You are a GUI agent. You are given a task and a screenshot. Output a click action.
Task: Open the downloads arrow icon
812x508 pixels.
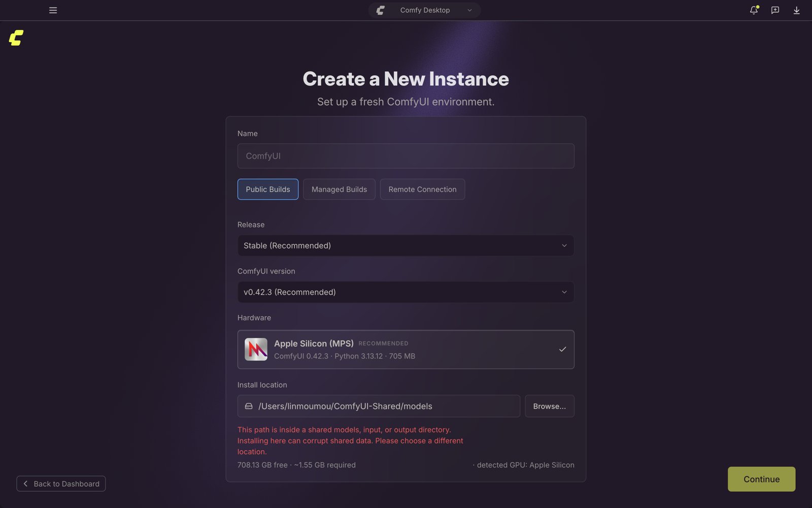click(796, 10)
